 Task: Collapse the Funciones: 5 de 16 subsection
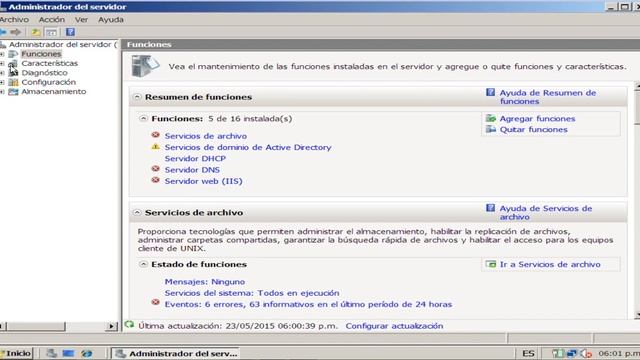[143, 118]
